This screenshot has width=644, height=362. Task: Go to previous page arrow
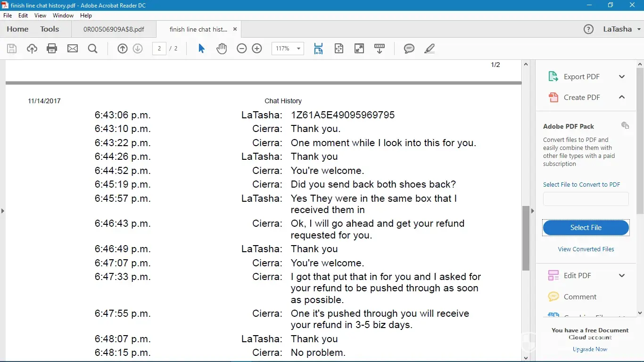point(123,49)
